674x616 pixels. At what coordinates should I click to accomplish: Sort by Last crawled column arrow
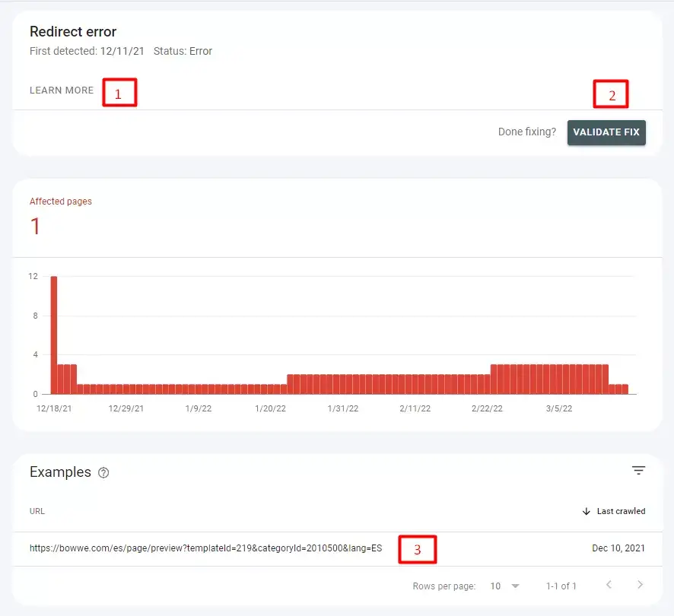pyautogui.click(x=586, y=511)
